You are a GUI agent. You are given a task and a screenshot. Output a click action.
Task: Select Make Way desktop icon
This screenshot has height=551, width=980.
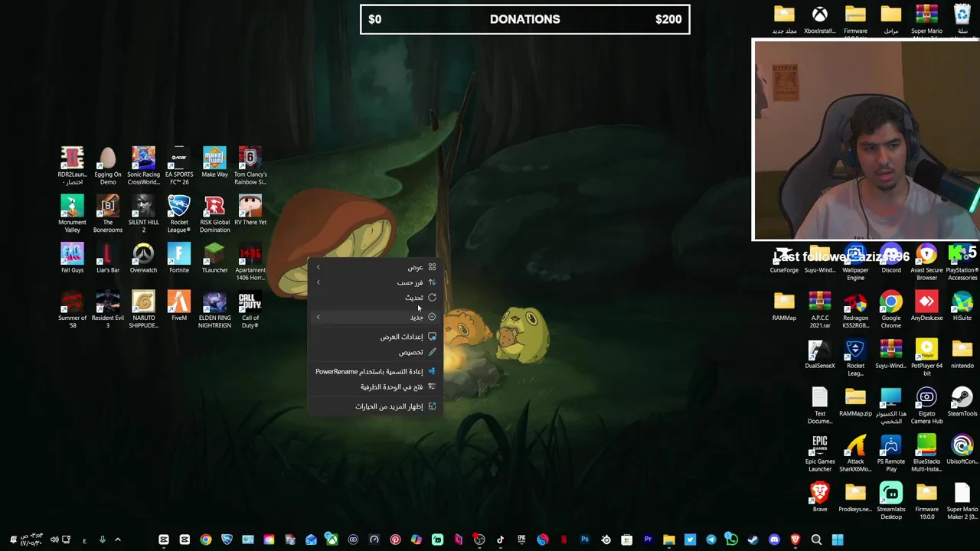coord(214,162)
